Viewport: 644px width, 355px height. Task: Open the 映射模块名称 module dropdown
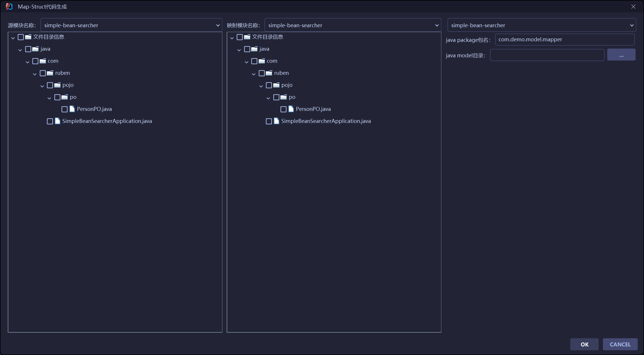pyautogui.click(x=352, y=25)
